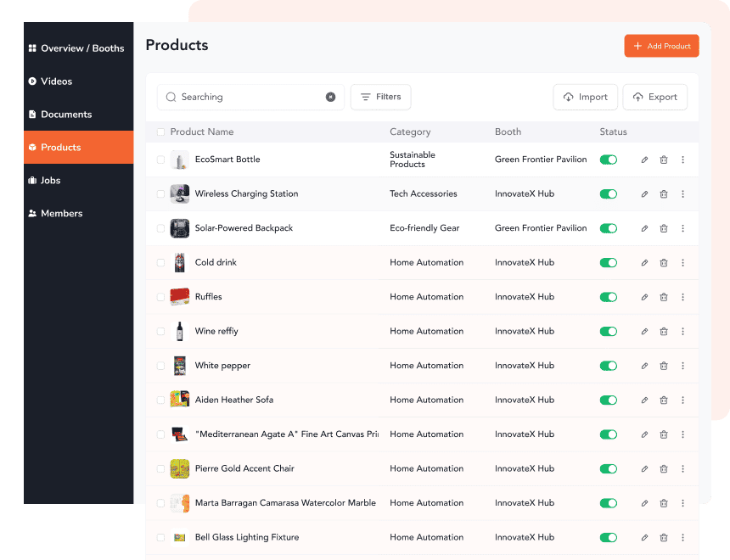
Task: Go to Videos in the sidebar
Action: point(57,81)
